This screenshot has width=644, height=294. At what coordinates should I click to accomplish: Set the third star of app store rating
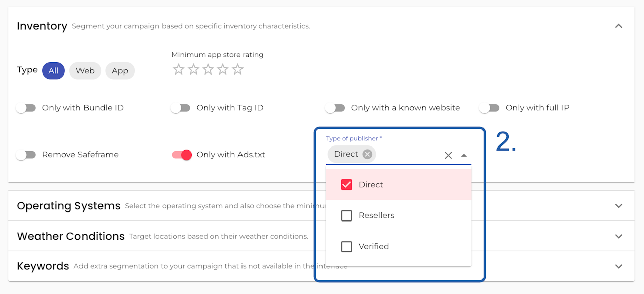[x=208, y=70]
